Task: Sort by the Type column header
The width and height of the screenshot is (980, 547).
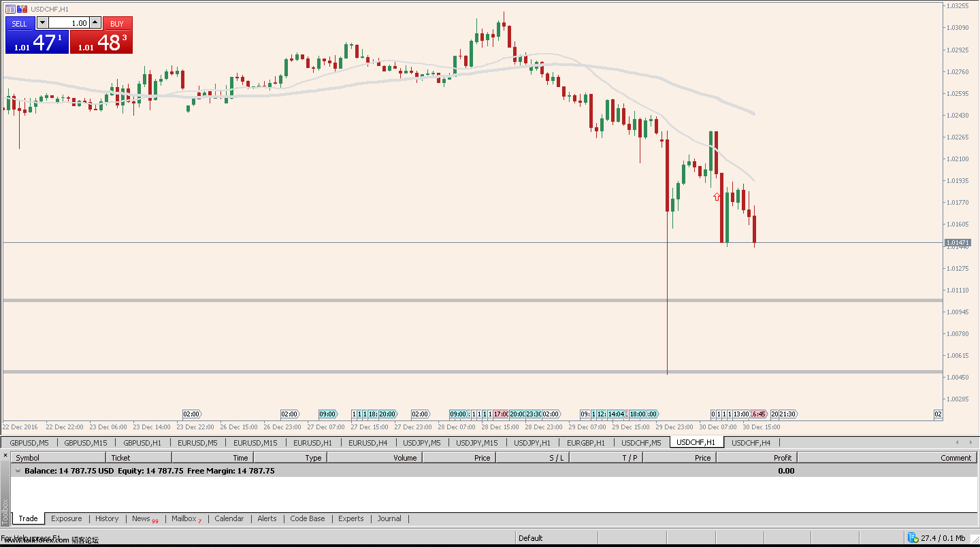Action: coord(291,458)
